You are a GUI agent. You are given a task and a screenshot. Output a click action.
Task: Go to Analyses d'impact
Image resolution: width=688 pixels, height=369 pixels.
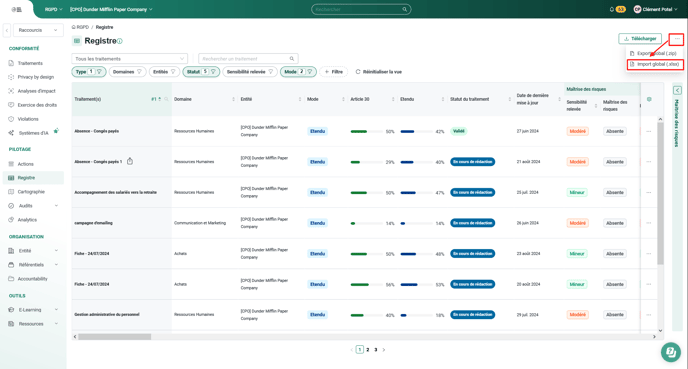[x=36, y=91]
